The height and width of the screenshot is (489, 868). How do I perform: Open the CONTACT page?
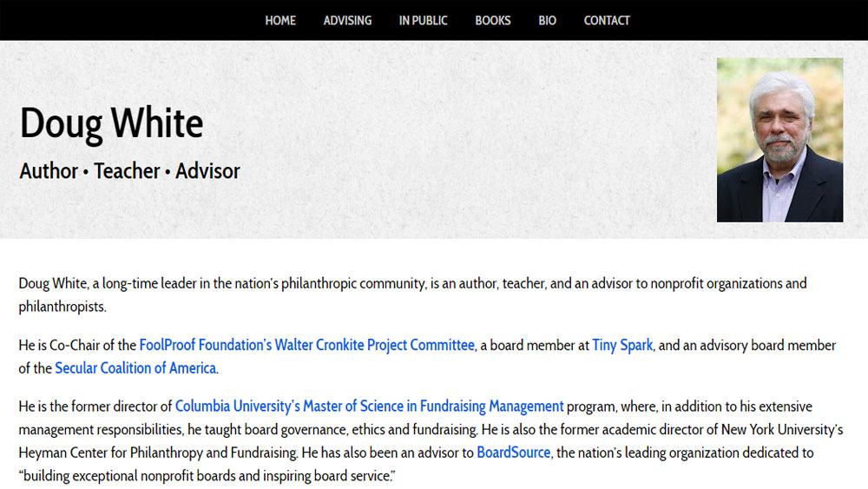click(607, 21)
